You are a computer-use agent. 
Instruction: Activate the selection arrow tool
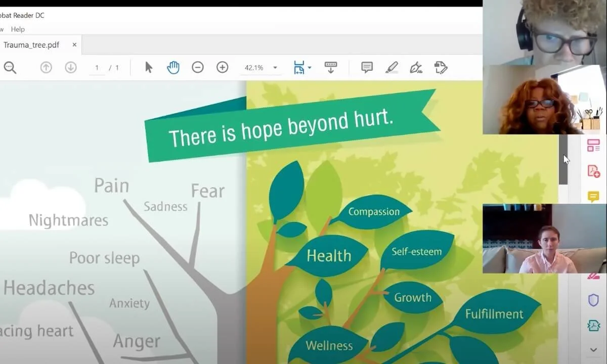tap(149, 67)
